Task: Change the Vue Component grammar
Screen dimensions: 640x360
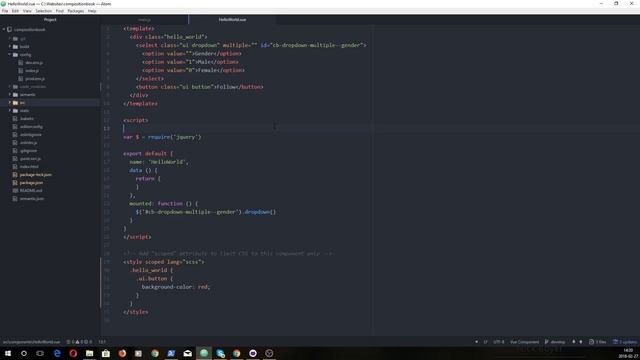Action: [x=524, y=342]
